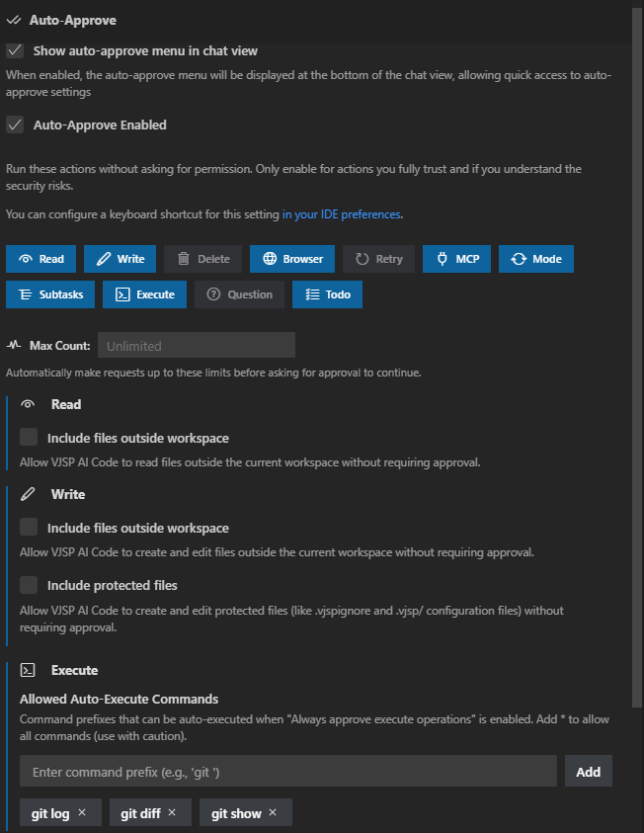644x833 pixels.
Task: Check the Include protected files option
Action: click(x=29, y=585)
